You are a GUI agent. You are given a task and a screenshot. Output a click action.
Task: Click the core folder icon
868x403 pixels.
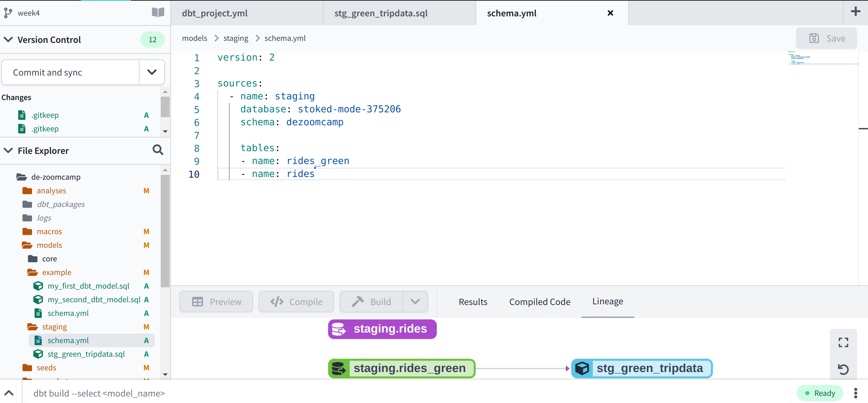(x=33, y=259)
